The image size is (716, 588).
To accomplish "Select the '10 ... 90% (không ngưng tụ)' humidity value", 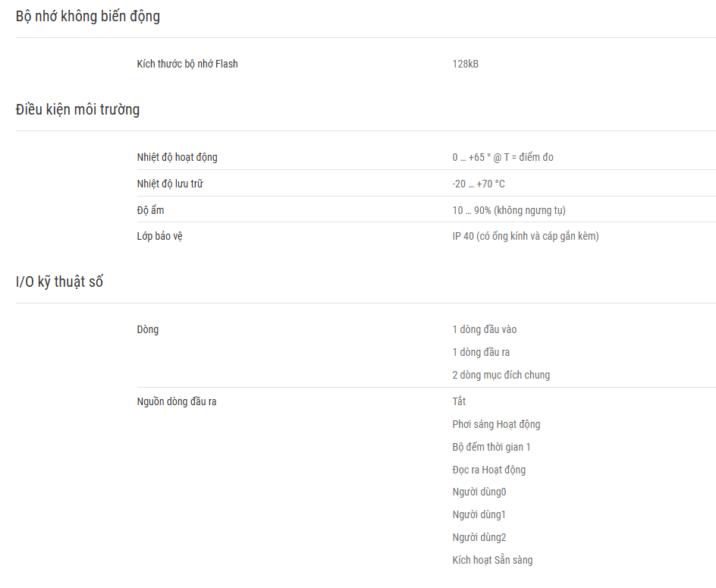I will pos(509,210).
